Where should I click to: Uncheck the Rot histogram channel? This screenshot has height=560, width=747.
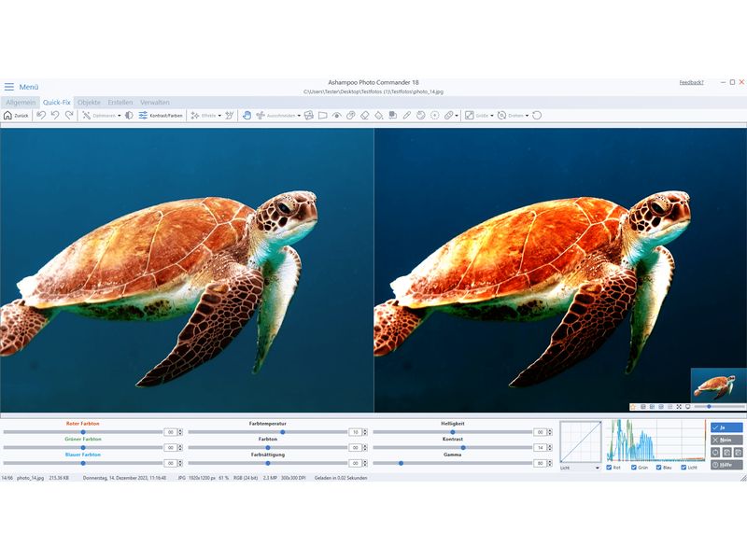click(609, 468)
